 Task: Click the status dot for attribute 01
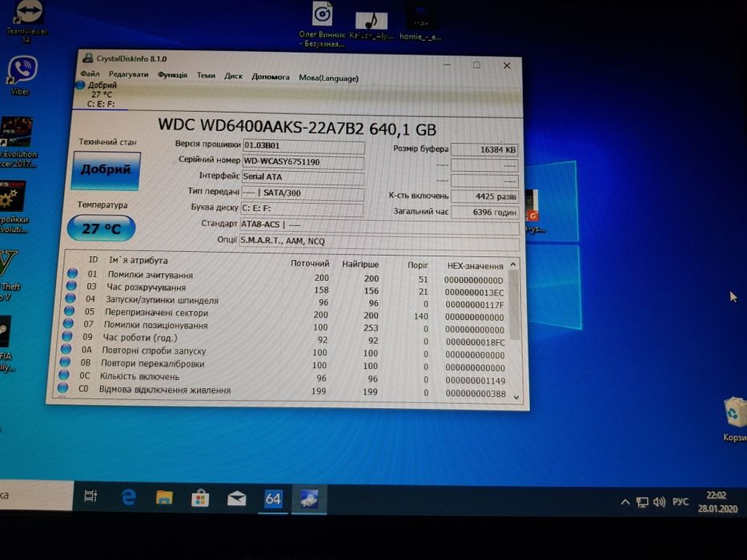click(72, 274)
